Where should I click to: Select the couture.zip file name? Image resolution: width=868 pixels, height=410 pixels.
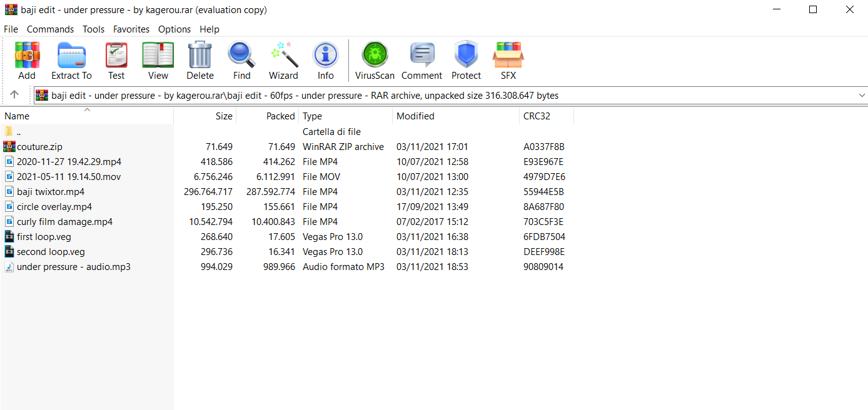tap(39, 147)
